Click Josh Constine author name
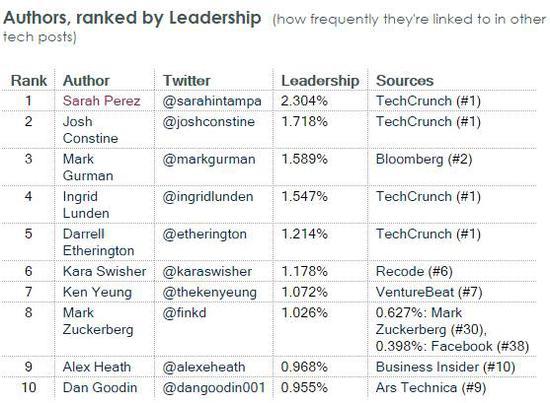Image resolution: width=550 pixels, height=403 pixels. point(90,130)
